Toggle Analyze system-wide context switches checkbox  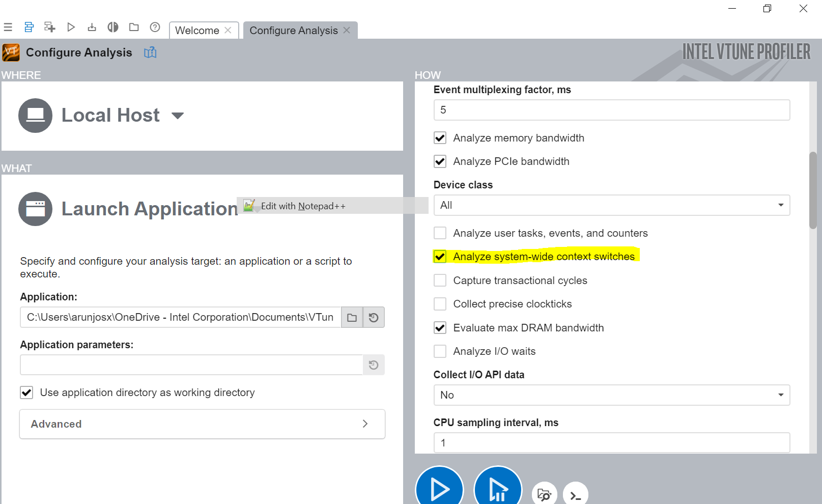440,257
